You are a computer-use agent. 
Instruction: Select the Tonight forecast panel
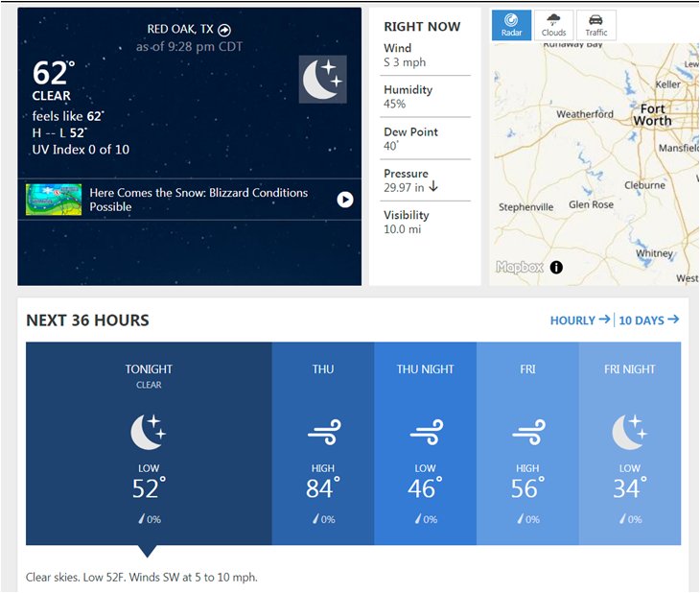(x=149, y=443)
